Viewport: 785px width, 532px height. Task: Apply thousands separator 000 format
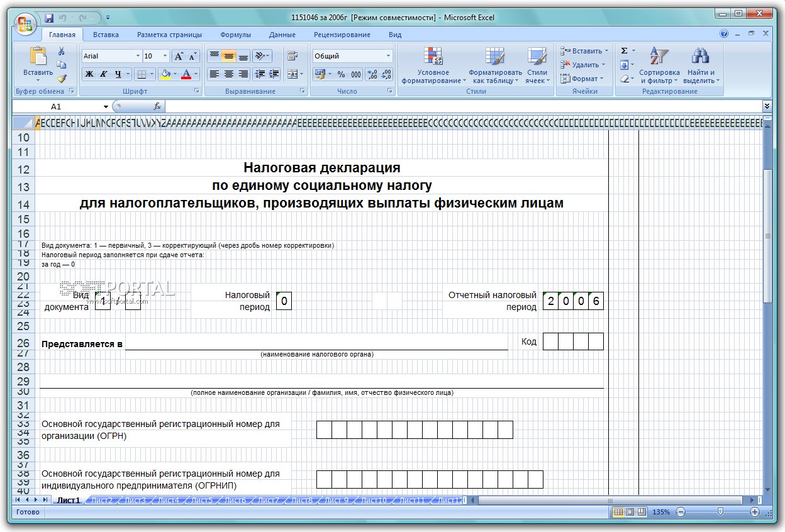click(x=356, y=74)
